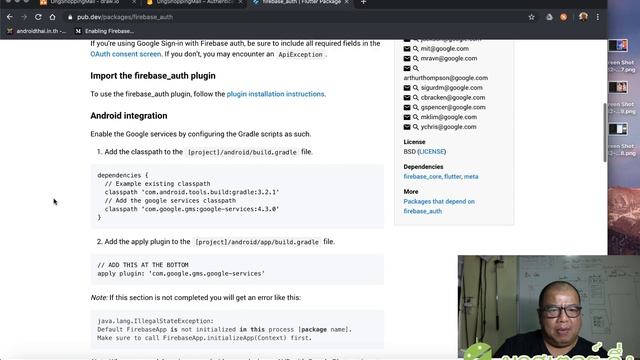Image resolution: width=640 pixels, height=360 pixels.
Task: Click the [project]/android/app/build.gradle inline code
Action: tap(257, 242)
